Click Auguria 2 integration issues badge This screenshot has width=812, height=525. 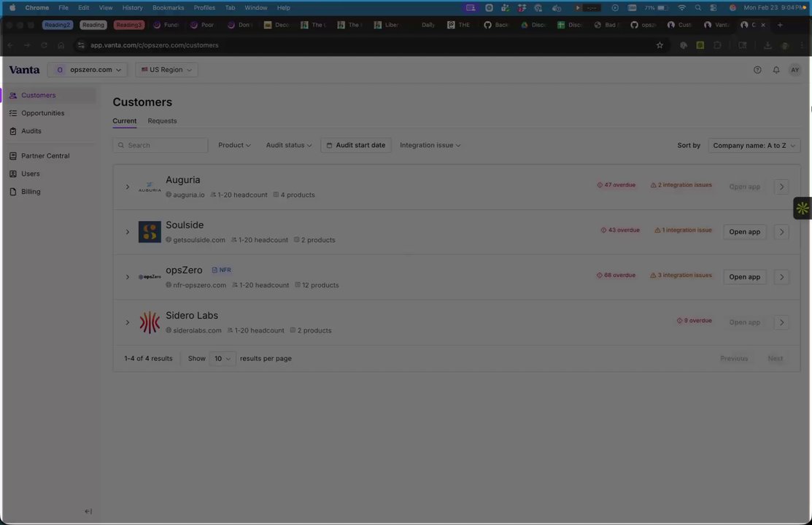[x=681, y=184]
